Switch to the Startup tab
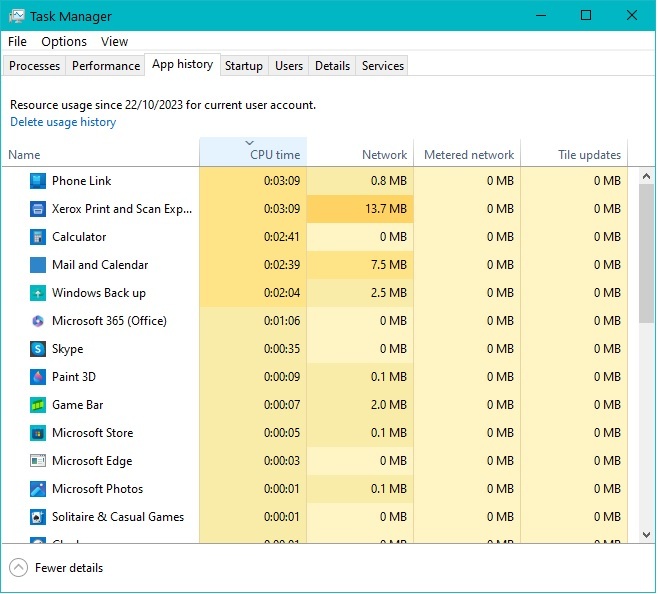 (x=244, y=66)
